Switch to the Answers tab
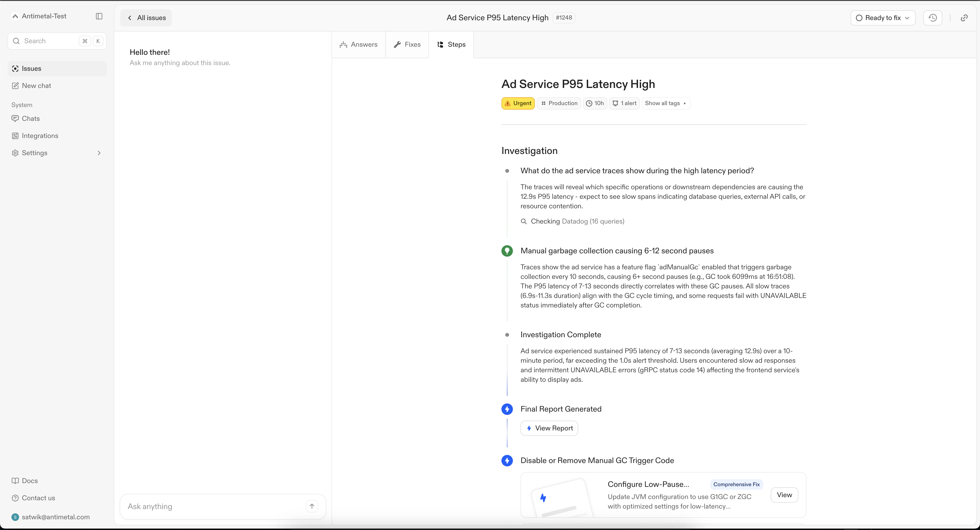Image resolution: width=980 pixels, height=530 pixels. pyautogui.click(x=358, y=45)
